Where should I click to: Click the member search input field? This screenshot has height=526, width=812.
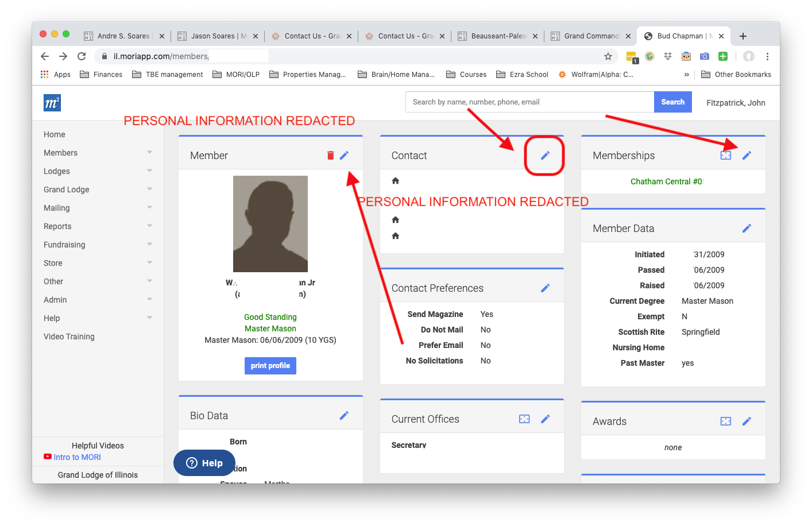pos(529,102)
